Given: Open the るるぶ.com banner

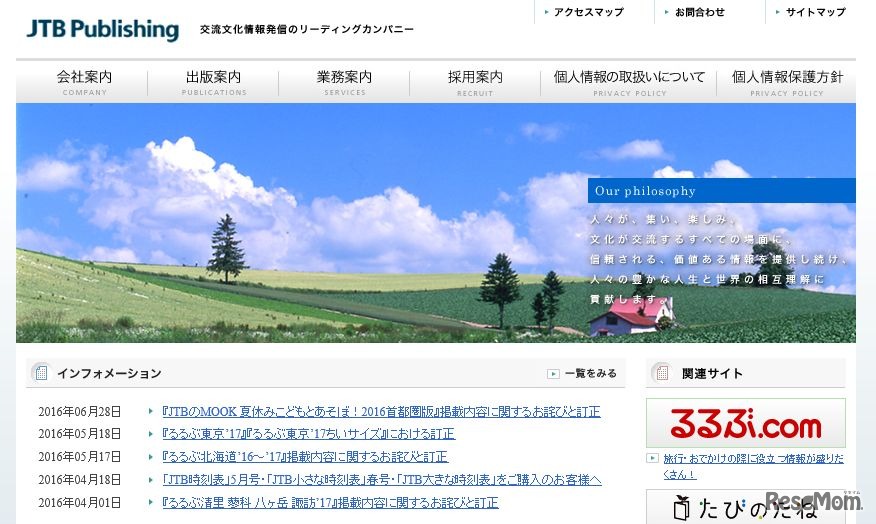Looking at the screenshot, I should point(746,423).
